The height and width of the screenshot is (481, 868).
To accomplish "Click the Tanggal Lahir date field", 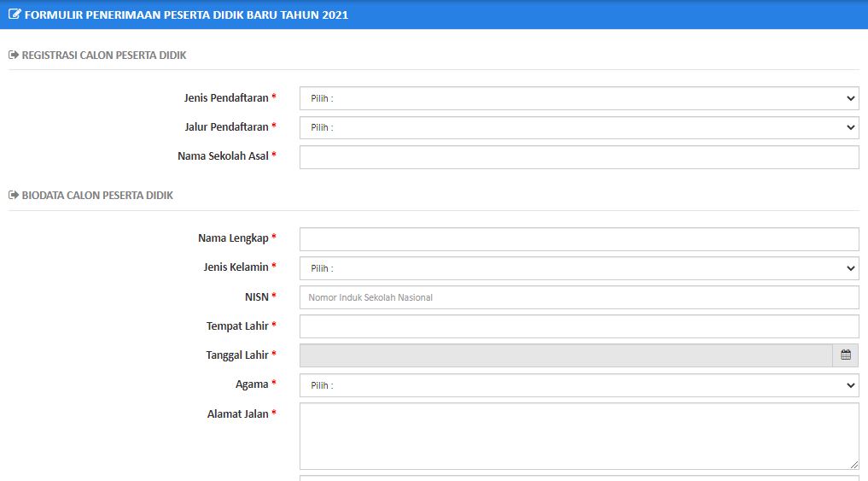I will pos(566,355).
